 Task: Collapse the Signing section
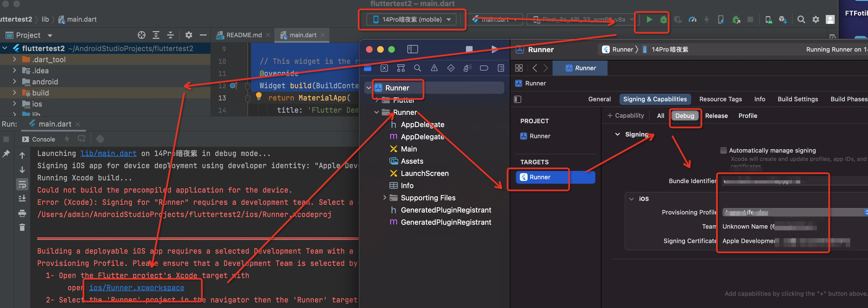point(617,134)
